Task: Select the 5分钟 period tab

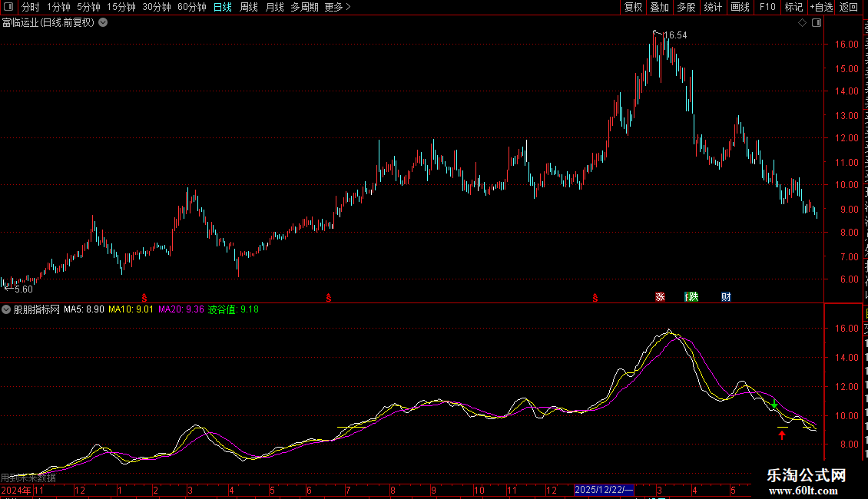Action: pos(88,7)
